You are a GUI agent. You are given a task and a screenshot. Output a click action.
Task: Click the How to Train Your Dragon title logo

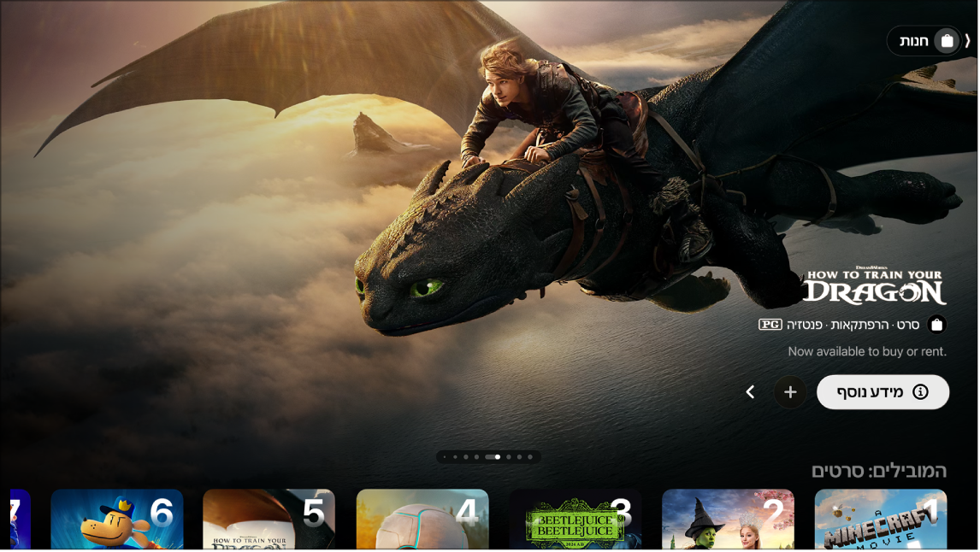click(874, 286)
